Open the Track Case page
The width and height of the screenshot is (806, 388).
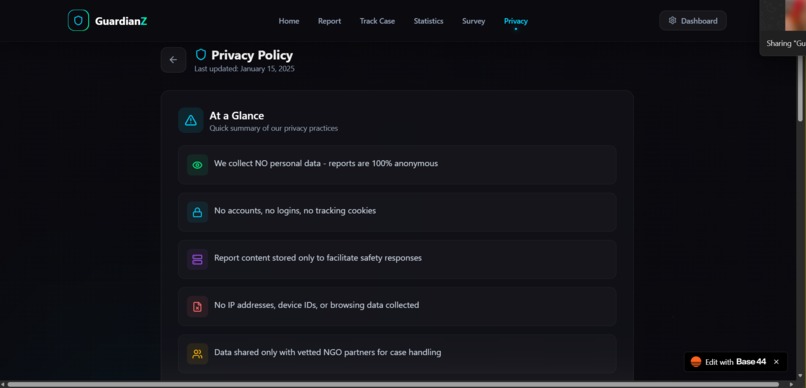(377, 21)
